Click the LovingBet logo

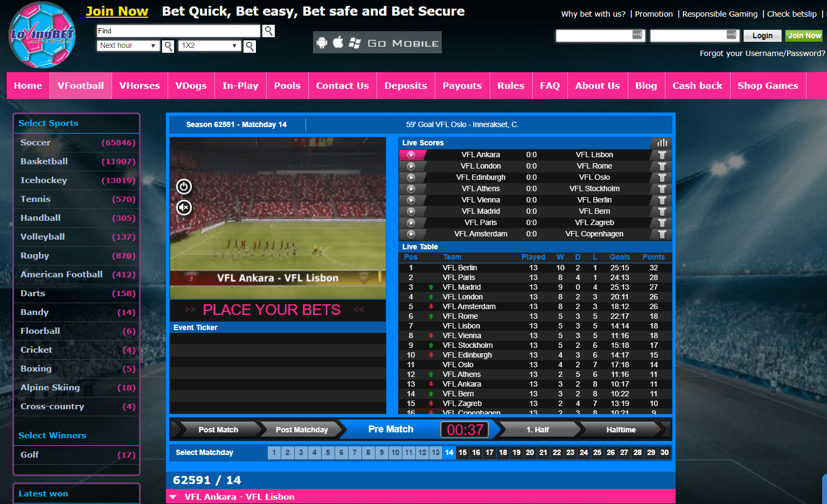[x=43, y=35]
